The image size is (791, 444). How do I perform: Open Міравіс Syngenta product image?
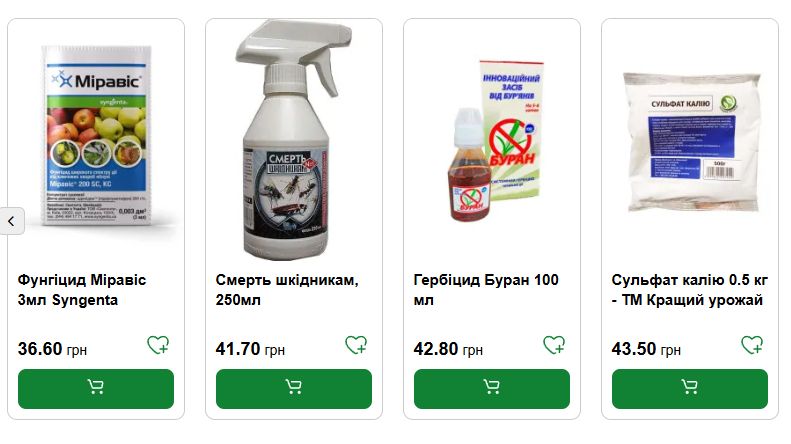[x=96, y=135]
